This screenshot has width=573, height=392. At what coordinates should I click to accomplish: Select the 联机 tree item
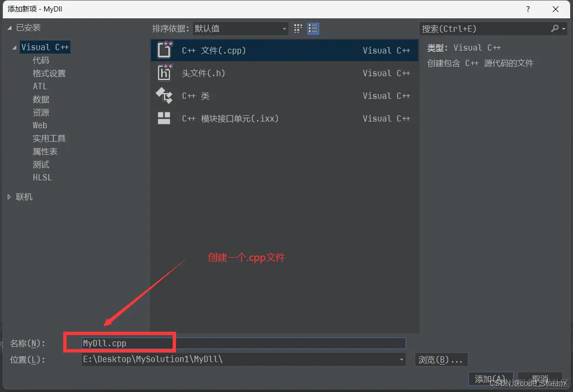click(24, 197)
